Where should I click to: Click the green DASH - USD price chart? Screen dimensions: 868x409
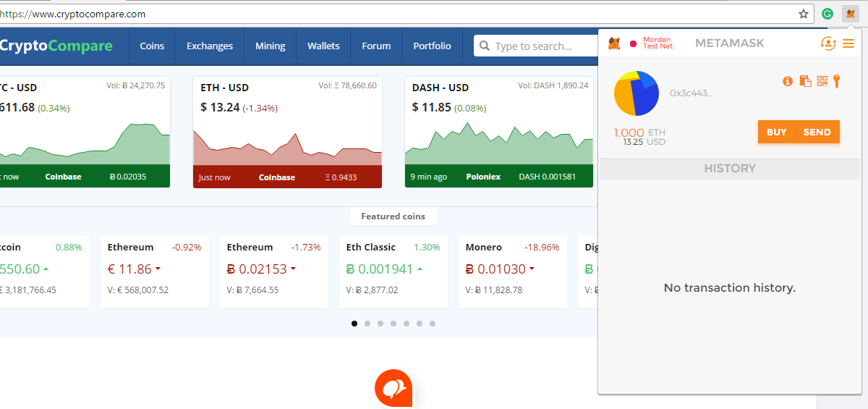(x=499, y=143)
